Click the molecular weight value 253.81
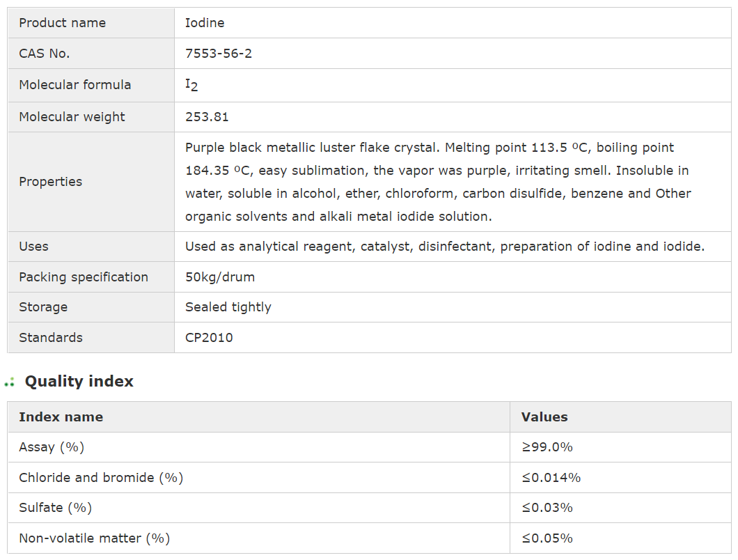Screen dimensions: 738x560 tap(207, 117)
